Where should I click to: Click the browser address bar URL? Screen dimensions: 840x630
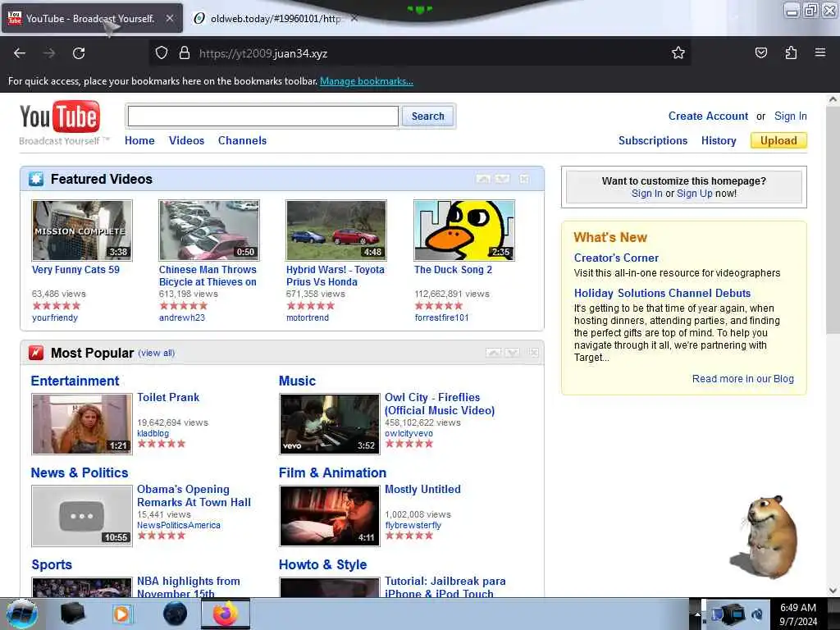pos(262,53)
